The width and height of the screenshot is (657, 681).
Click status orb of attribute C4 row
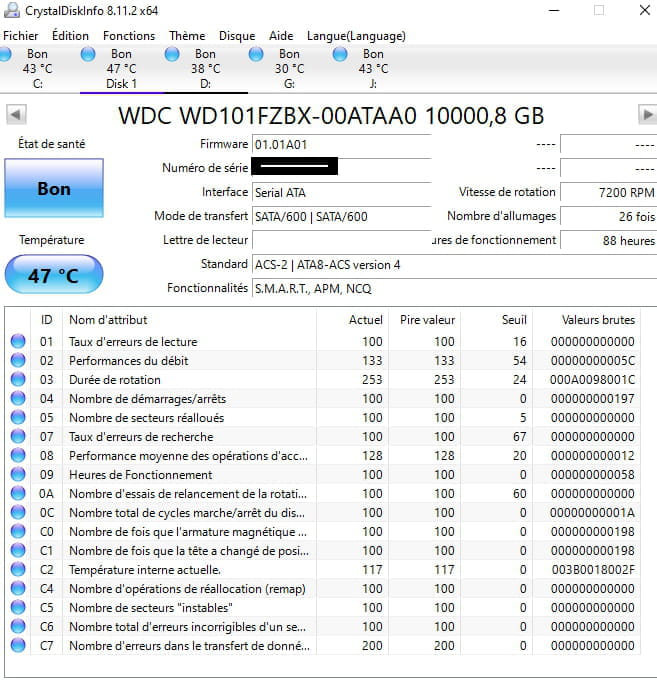(x=18, y=588)
